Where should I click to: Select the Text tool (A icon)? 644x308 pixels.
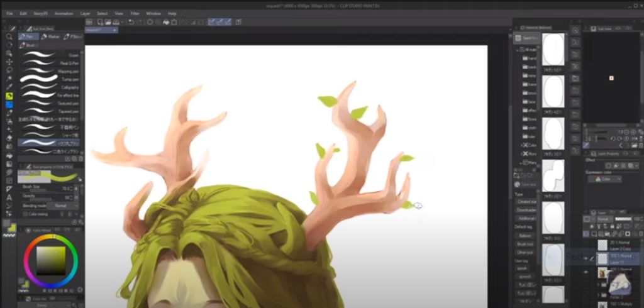point(9,197)
